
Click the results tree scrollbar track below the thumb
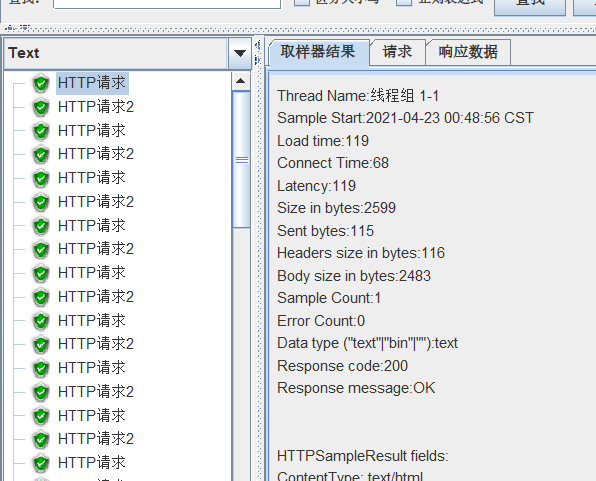pos(241,354)
